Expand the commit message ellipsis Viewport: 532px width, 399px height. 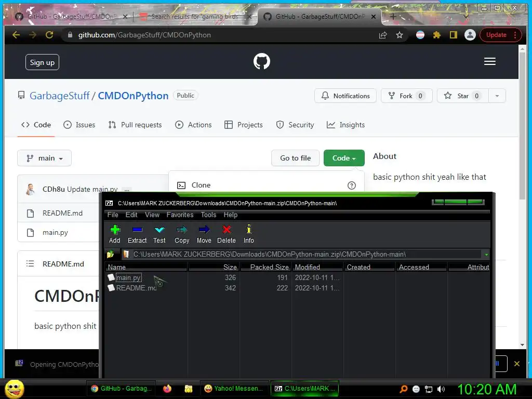pos(127,190)
